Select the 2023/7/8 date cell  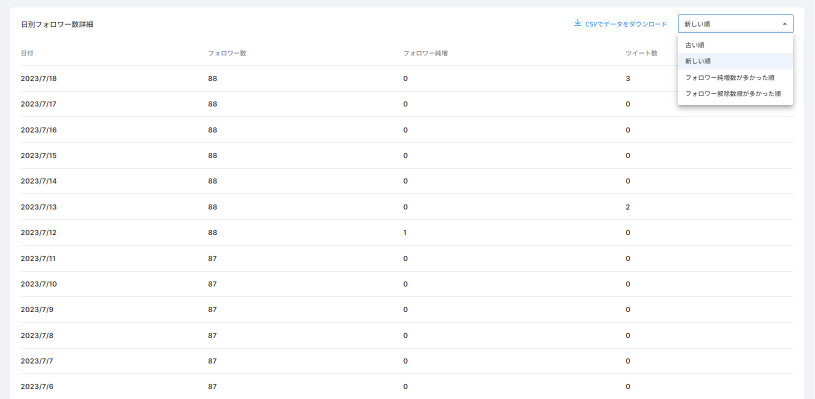coord(37,336)
